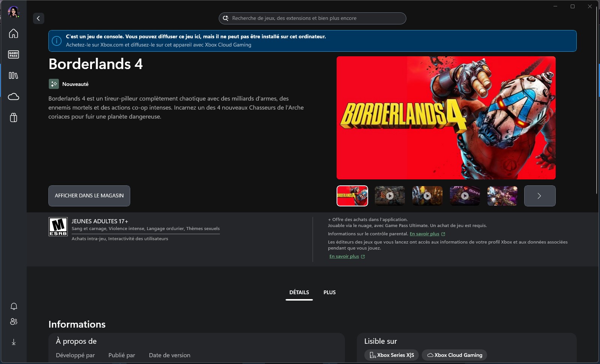Click the 'Développé par' label
Viewport: 600px width, 364px height.
[x=75, y=355]
